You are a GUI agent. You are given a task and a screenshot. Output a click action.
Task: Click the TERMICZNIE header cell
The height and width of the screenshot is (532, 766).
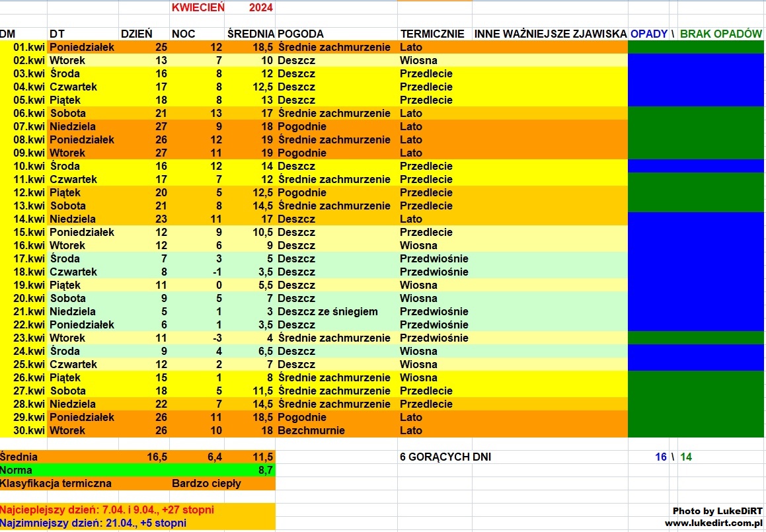pos(432,34)
